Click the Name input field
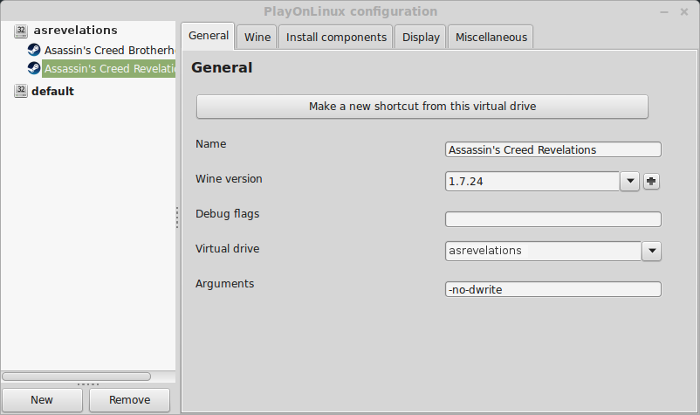700x415 pixels. pyautogui.click(x=553, y=149)
